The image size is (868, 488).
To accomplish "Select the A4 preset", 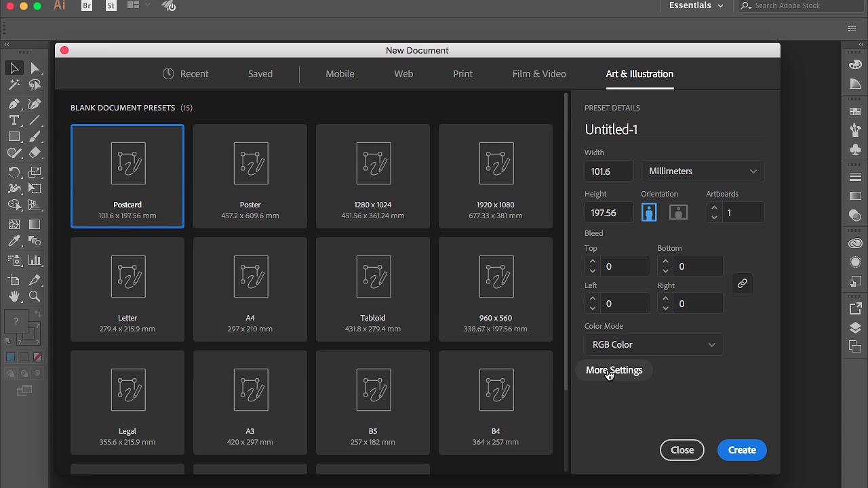I will click(250, 289).
